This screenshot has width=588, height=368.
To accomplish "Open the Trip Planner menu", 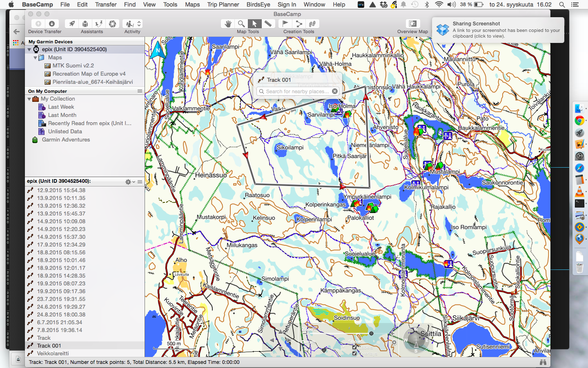I will pos(223,4).
